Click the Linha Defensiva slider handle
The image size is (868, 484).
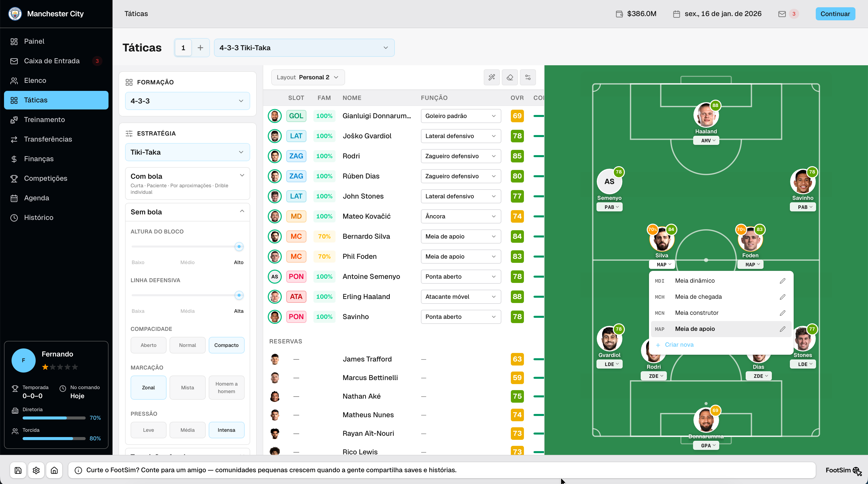239,295
